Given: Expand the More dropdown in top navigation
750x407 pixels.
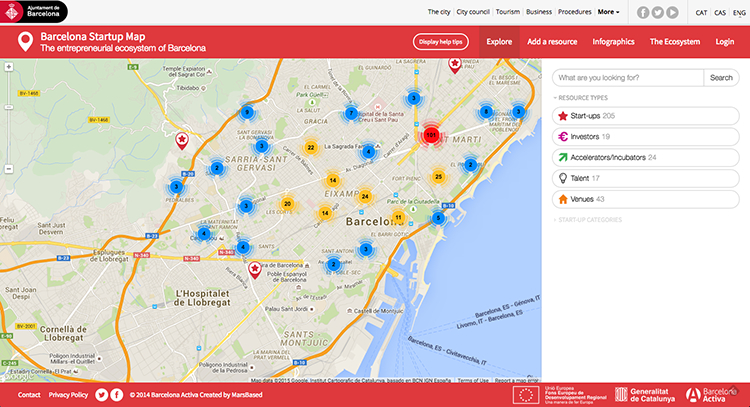Looking at the screenshot, I should pyautogui.click(x=608, y=12).
